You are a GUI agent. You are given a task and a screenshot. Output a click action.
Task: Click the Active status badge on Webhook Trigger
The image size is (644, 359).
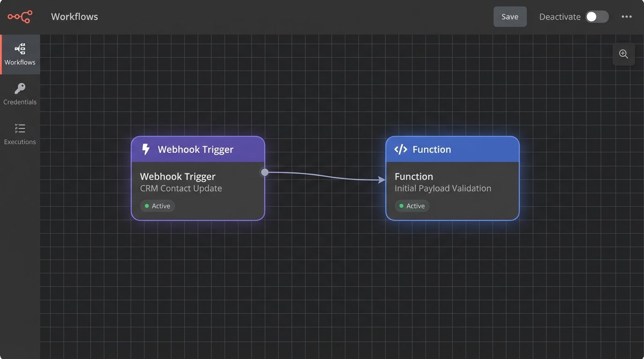point(157,206)
